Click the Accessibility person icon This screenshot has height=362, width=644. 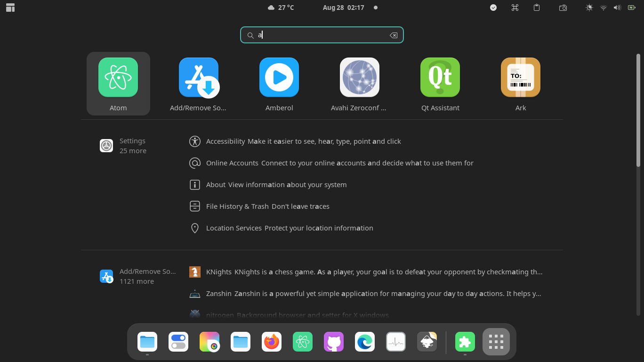195,141
